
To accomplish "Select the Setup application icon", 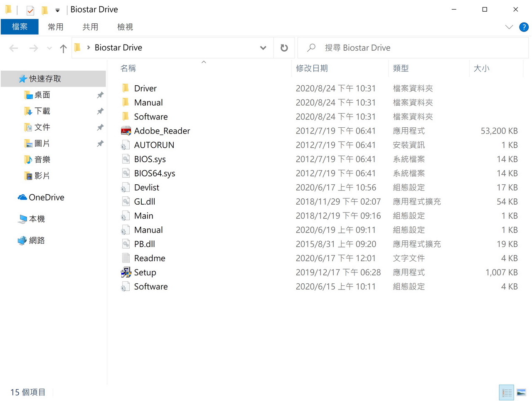I will (126, 272).
